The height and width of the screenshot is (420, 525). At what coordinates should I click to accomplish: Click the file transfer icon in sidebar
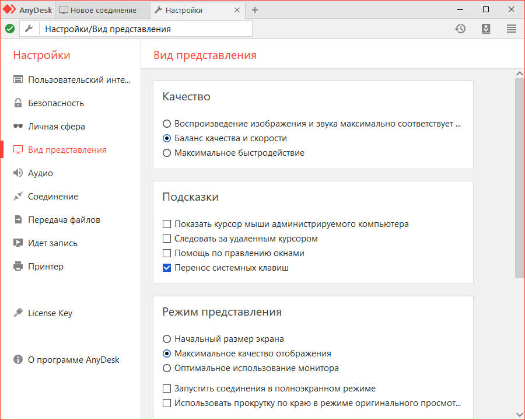coord(18,220)
